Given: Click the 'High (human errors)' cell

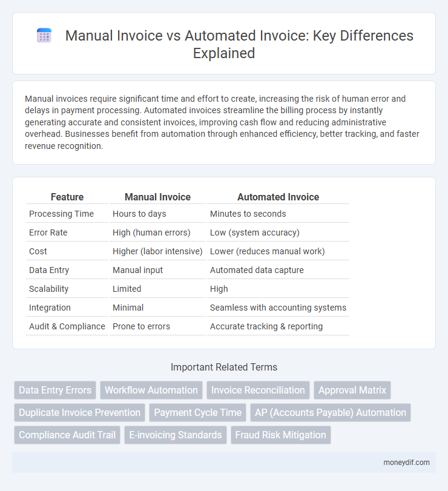Looking at the screenshot, I should (x=157, y=232).
